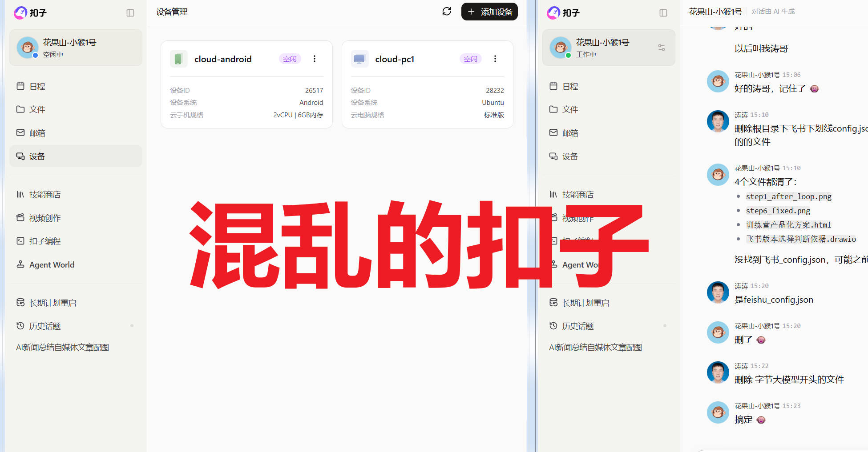Click the step1_after_loop.png file name
Image resolution: width=868 pixels, height=452 pixels.
pyautogui.click(x=789, y=196)
